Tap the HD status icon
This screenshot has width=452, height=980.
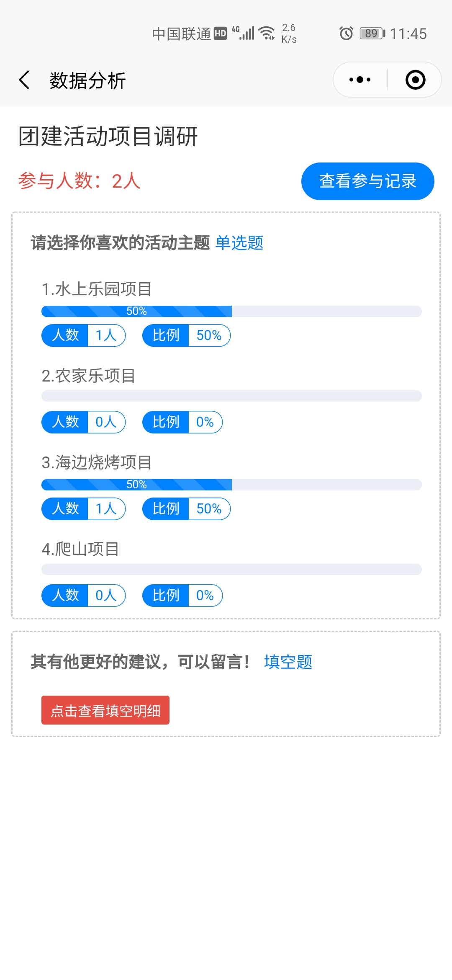[221, 33]
